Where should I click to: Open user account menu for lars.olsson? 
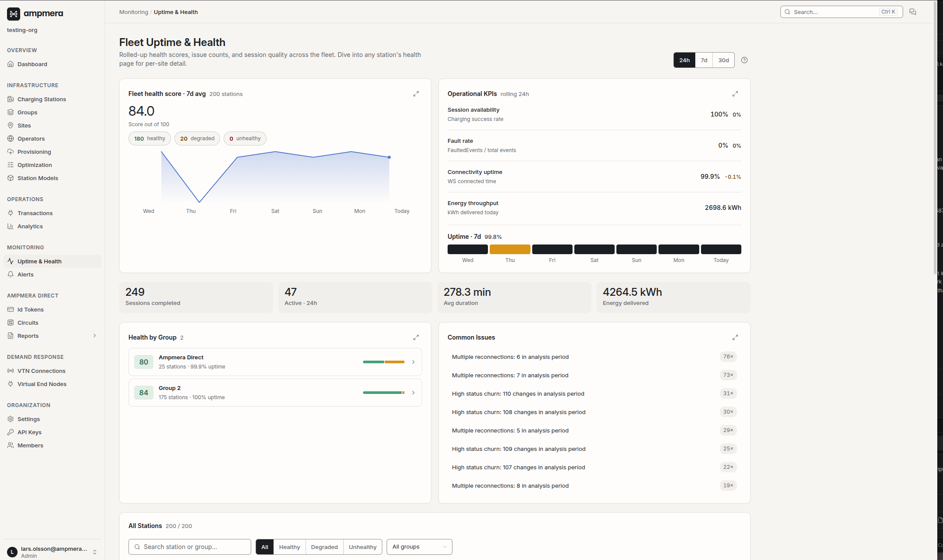[52, 552]
